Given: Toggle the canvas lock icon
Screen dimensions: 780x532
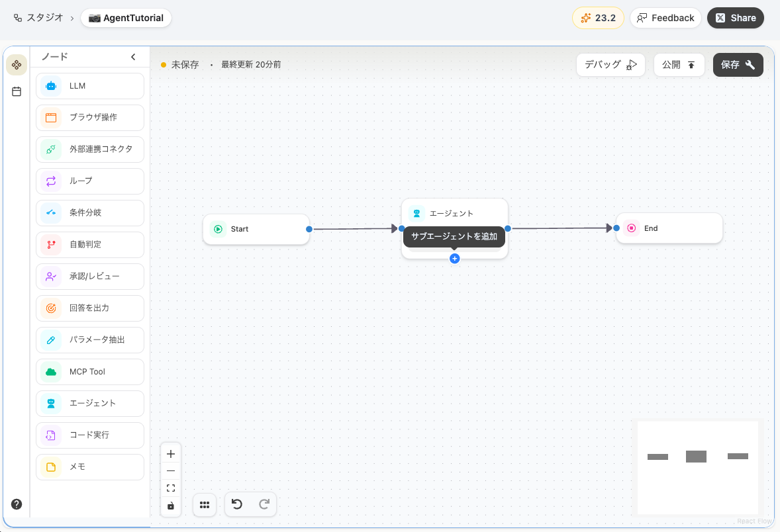Looking at the screenshot, I should pos(171,506).
